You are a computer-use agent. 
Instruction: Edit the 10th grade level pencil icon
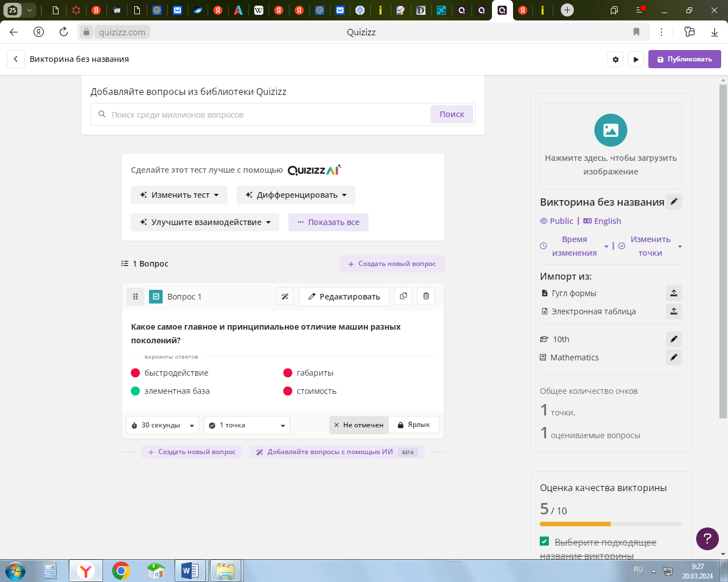click(674, 339)
